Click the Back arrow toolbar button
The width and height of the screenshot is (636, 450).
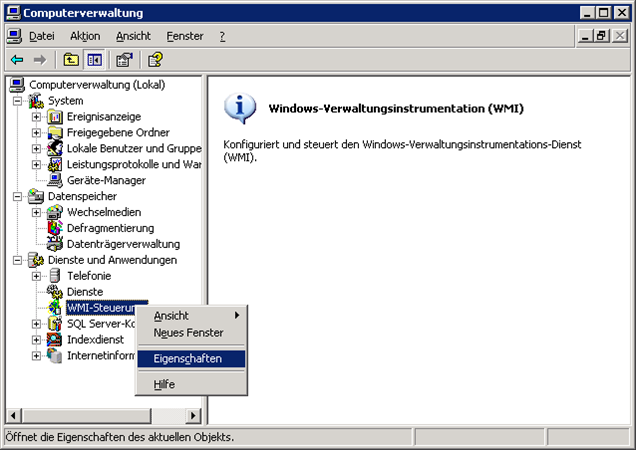click(17, 60)
